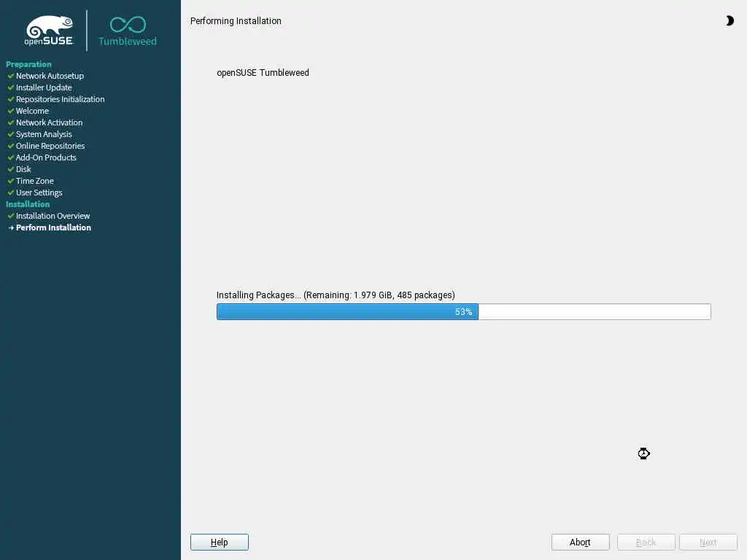
Task: Click the openSUSE chameleon logo
Action: pyautogui.click(x=49, y=31)
